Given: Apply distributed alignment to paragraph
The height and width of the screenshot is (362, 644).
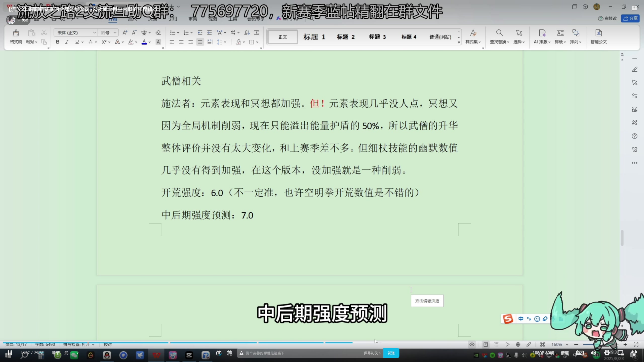Looking at the screenshot, I should (210, 42).
